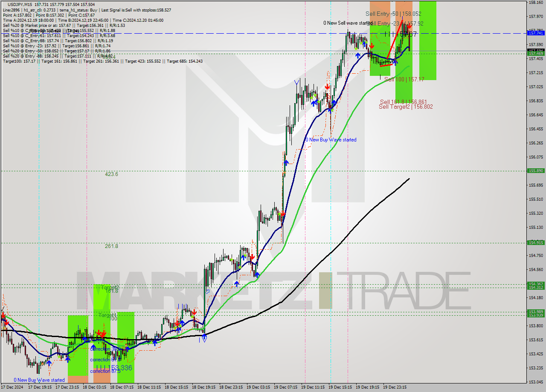Screen dimensions: 546x392
Task: Click the 158.160 price axis label
Action: 536,2
